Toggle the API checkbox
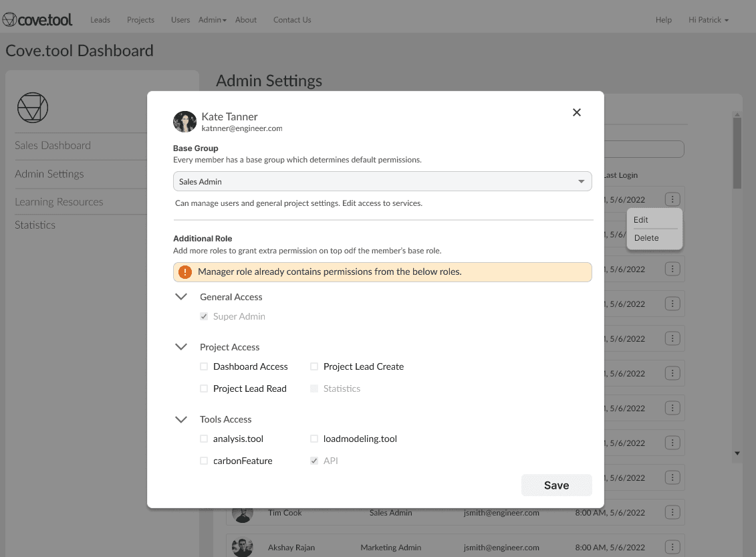Image resolution: width=756 pixels, height=557 pixels. click(314, 461)
